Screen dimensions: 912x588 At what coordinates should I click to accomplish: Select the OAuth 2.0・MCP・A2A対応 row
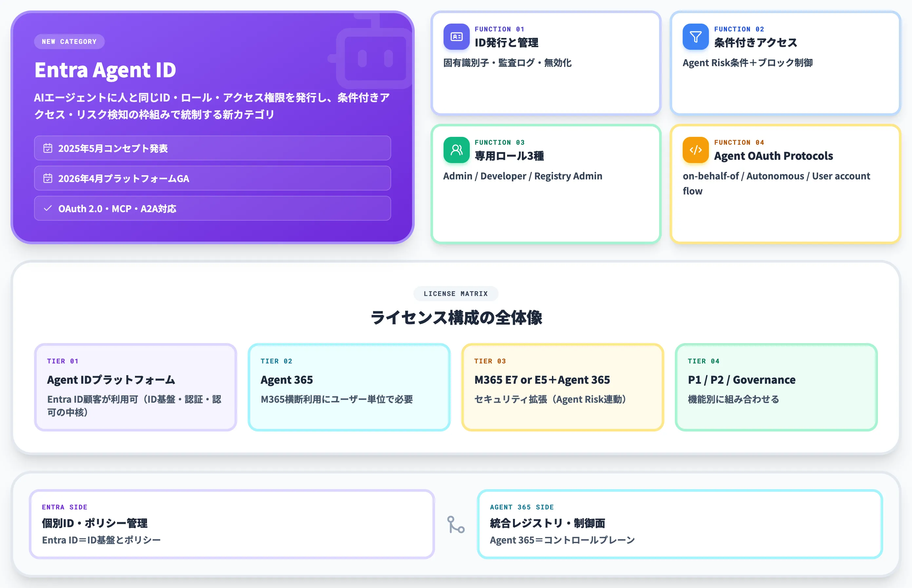(212, 209)
